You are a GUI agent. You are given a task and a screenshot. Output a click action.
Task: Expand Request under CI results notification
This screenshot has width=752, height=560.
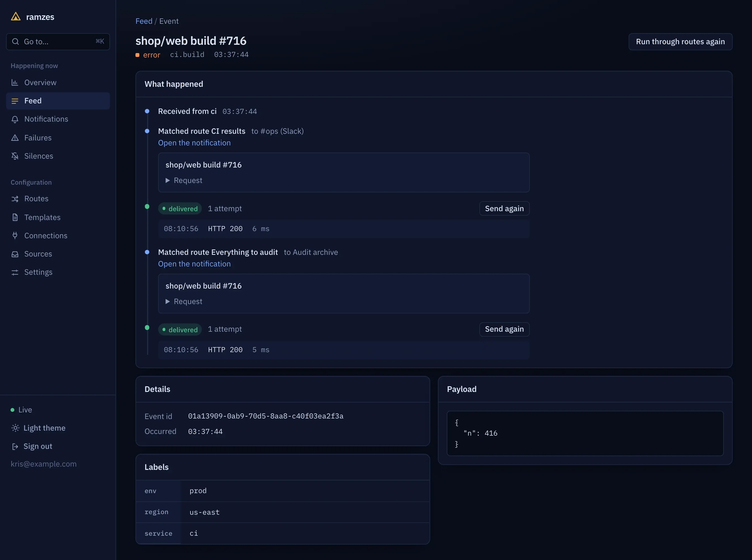coord(184,180)
